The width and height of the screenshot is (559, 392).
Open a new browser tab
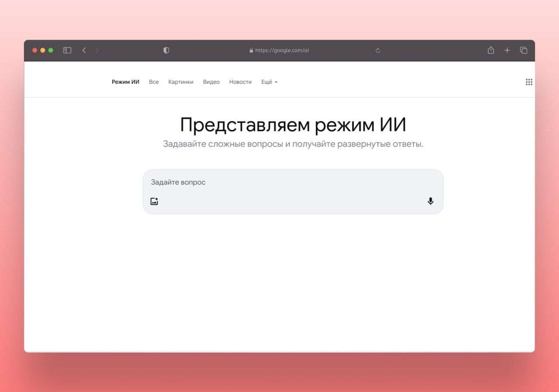point(507,51)
